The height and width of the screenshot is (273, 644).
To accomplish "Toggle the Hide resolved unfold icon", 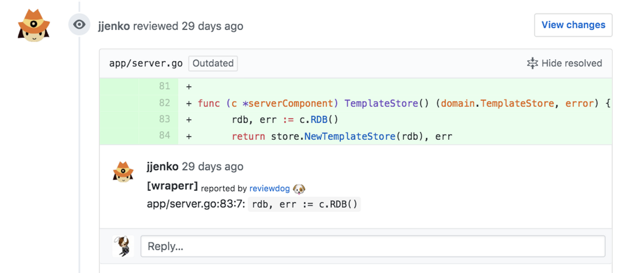I will 532,63.
